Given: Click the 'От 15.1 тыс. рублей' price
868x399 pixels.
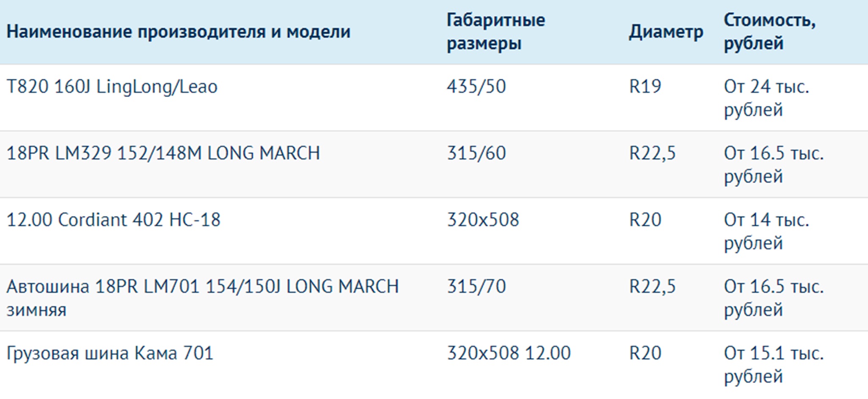Looking at the screenshot, I should [774, 365].
